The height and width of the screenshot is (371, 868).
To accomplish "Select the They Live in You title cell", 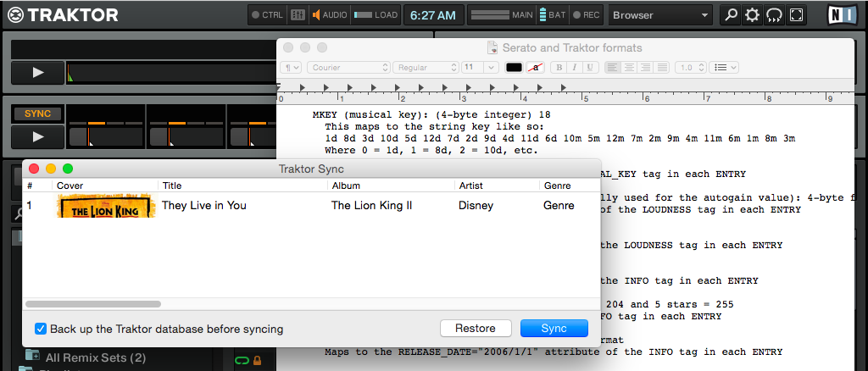I will pos(204,206).
